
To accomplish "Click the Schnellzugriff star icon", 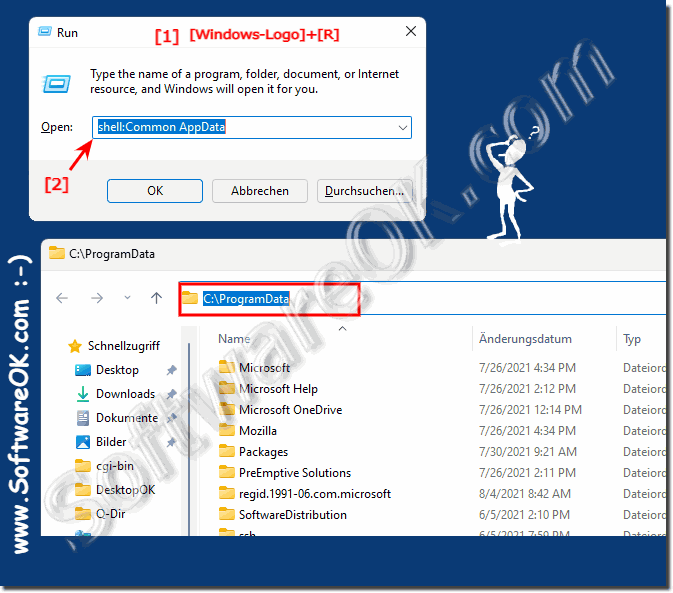I will tap(75, 346).
